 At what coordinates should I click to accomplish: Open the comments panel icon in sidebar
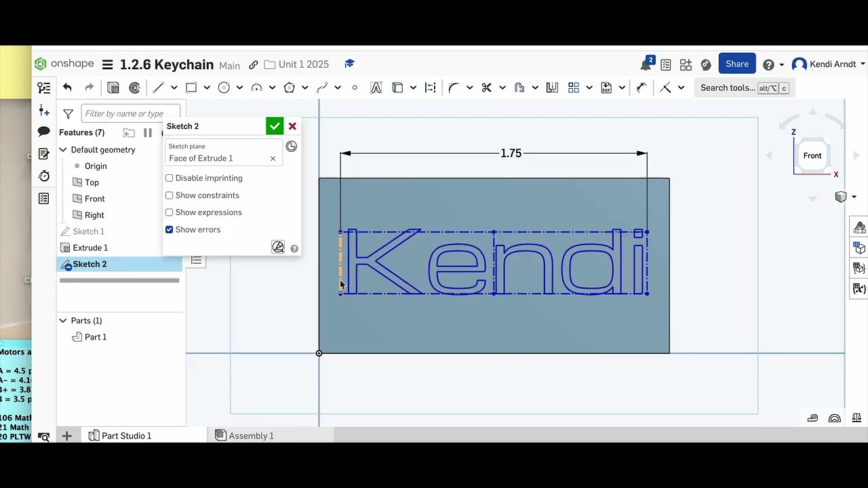(x=44, y=131)
